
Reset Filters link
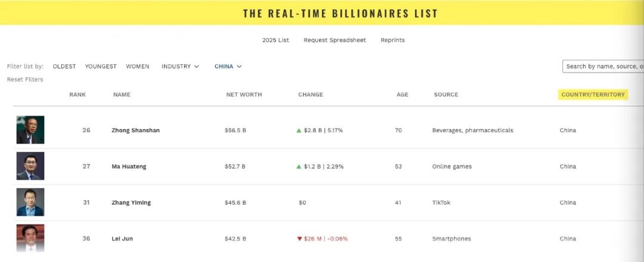click(x=25, y=80)
